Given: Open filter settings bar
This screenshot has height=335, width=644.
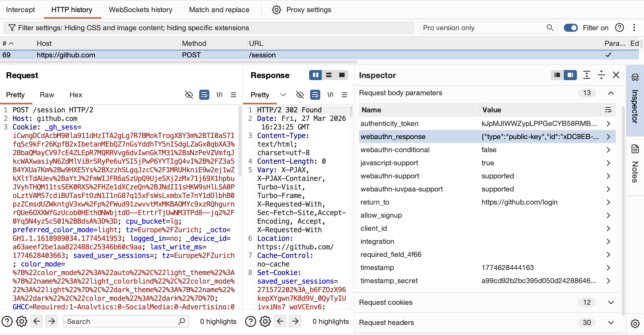Looking at the screenshot, I should 209,28.
